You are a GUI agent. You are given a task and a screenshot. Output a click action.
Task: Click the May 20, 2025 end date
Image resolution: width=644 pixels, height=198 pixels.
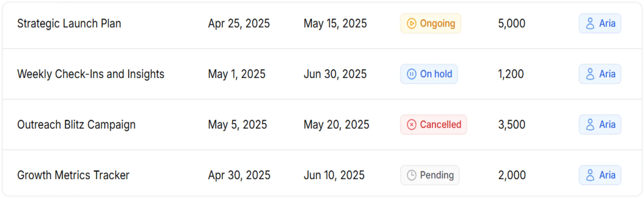coord(336,125)
